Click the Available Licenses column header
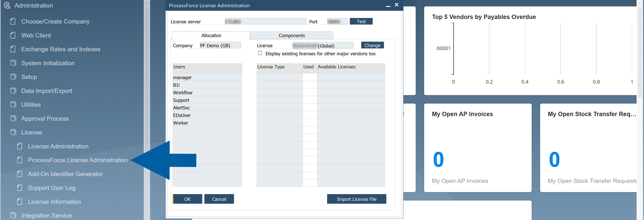 [x=351, y=68]
